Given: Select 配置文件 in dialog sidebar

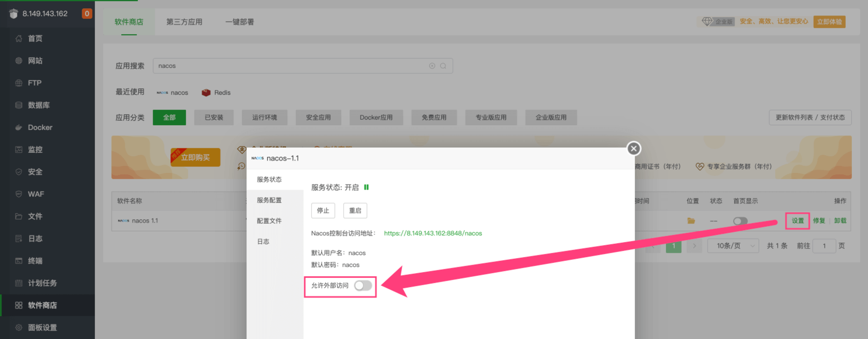Looking at the screenshot, I should click(x=269, y=221).
